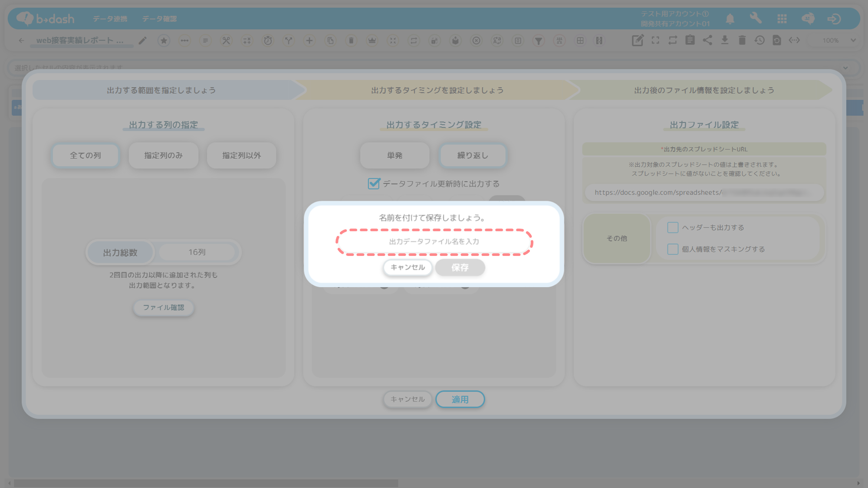Click テスト用アカウント① account name
The image size is (868, 488).
tap(675, 14)
